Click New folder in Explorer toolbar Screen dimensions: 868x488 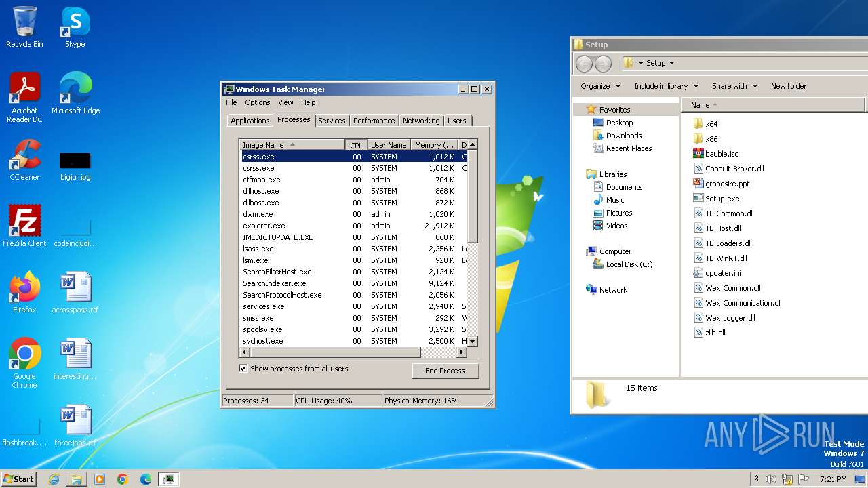[789, 86]
